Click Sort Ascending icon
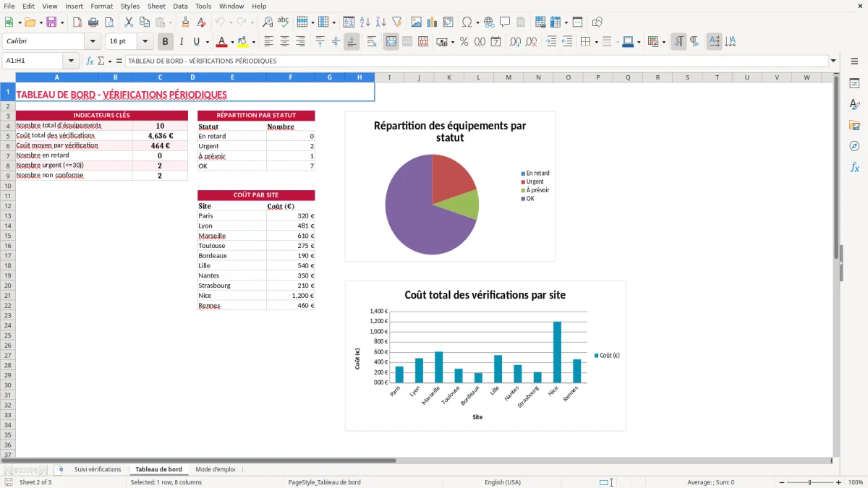The height and width of the screenshot is (488, 868). click(x=365, y=22)
